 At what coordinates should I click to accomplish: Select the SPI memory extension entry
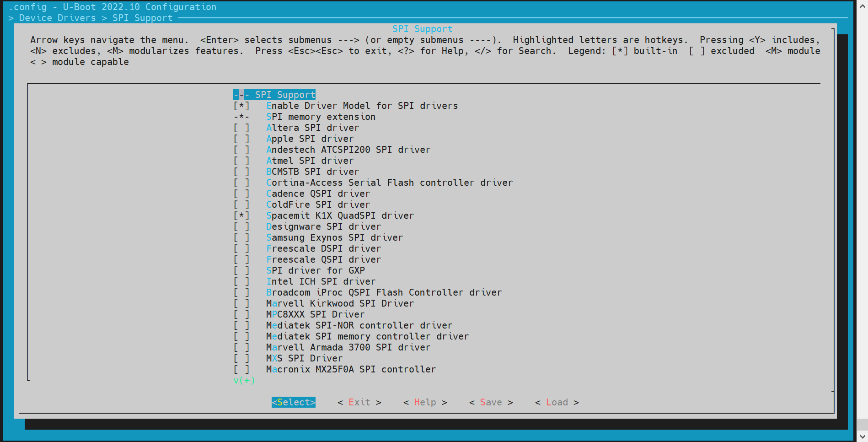[320, 117]
